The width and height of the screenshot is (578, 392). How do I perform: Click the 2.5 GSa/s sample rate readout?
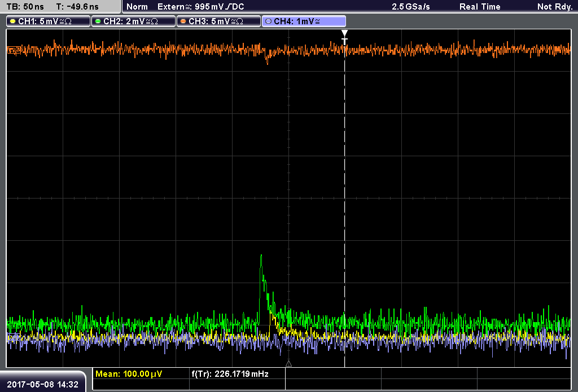tap(411, 7)
